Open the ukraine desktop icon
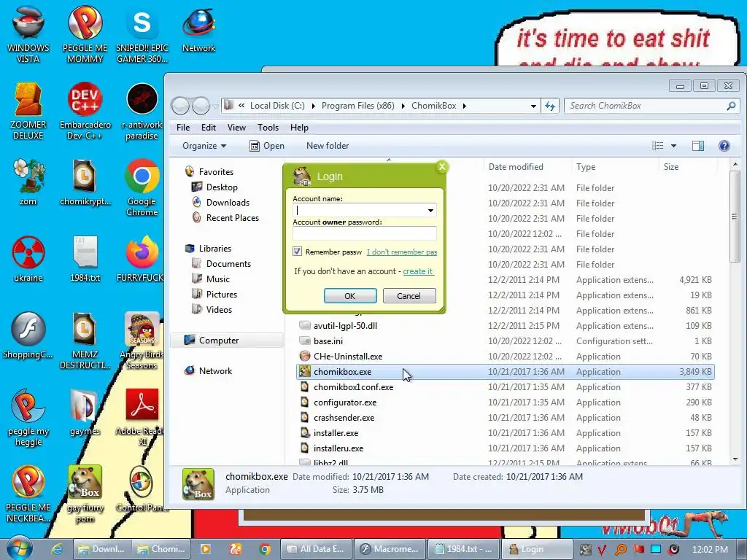This screenshot has height=560, width=747. pyautogui.click(x=28, y=259)
